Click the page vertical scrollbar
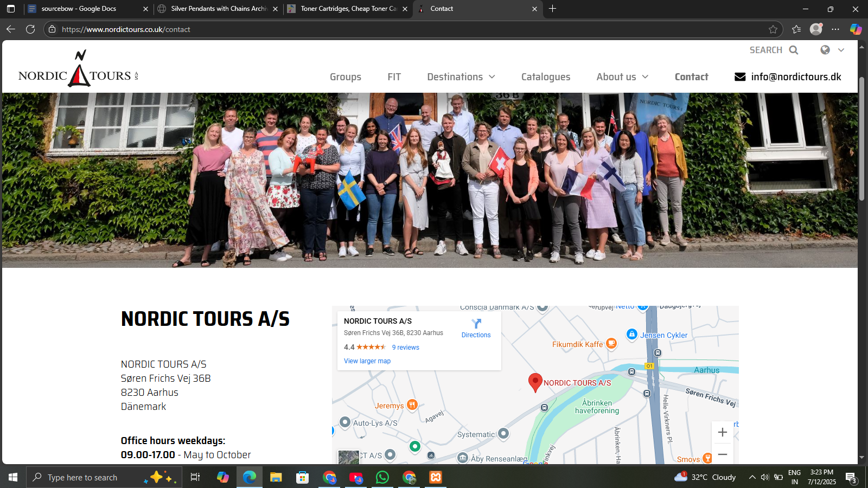Viewport: 868px width, 488px height. 861,138
